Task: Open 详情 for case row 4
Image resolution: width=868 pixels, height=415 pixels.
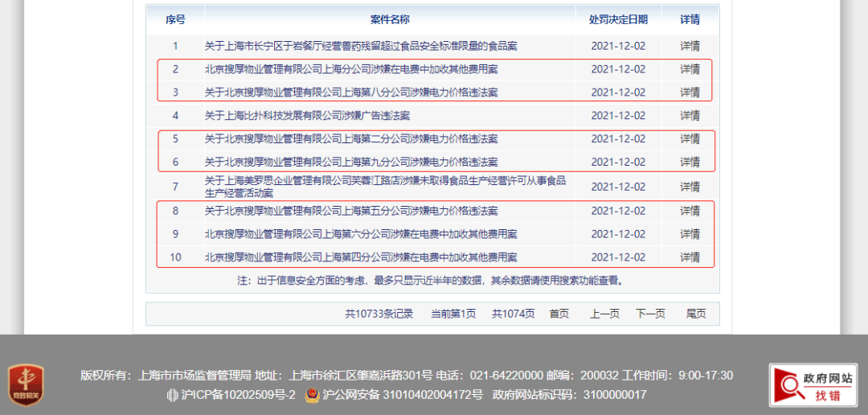Action: point(690,116)
